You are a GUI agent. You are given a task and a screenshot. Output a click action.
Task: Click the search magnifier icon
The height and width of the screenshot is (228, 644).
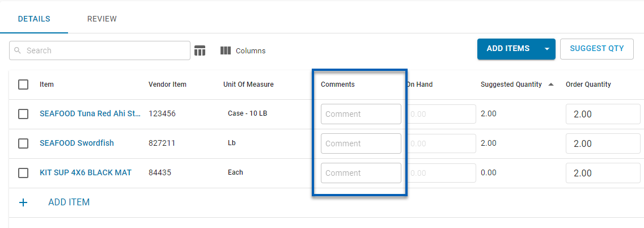coord(17,50)
